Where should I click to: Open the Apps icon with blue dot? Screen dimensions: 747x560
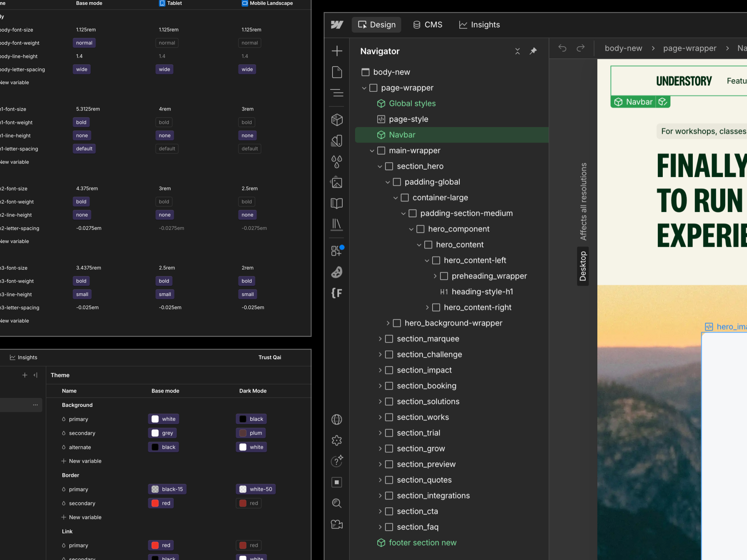click(337, 250)
